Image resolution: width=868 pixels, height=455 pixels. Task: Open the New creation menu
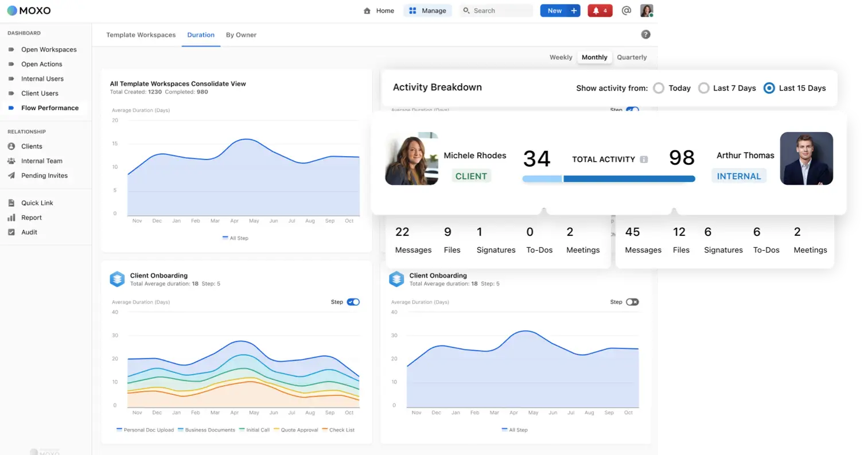tap(560, 10)
